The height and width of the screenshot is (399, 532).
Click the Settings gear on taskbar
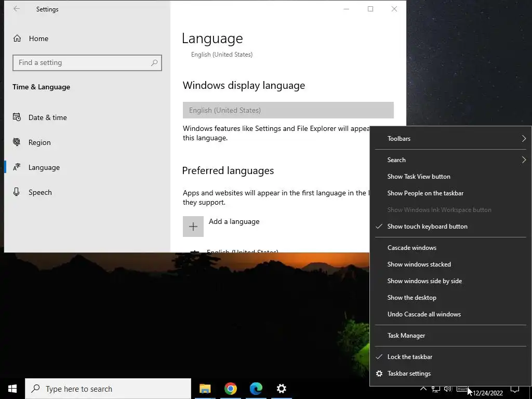281,389
